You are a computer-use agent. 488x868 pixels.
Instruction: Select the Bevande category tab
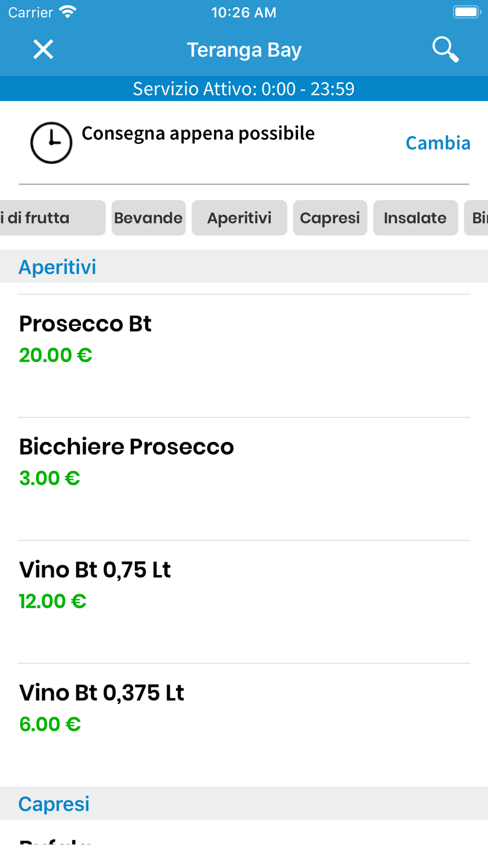[x=148, y=218]
